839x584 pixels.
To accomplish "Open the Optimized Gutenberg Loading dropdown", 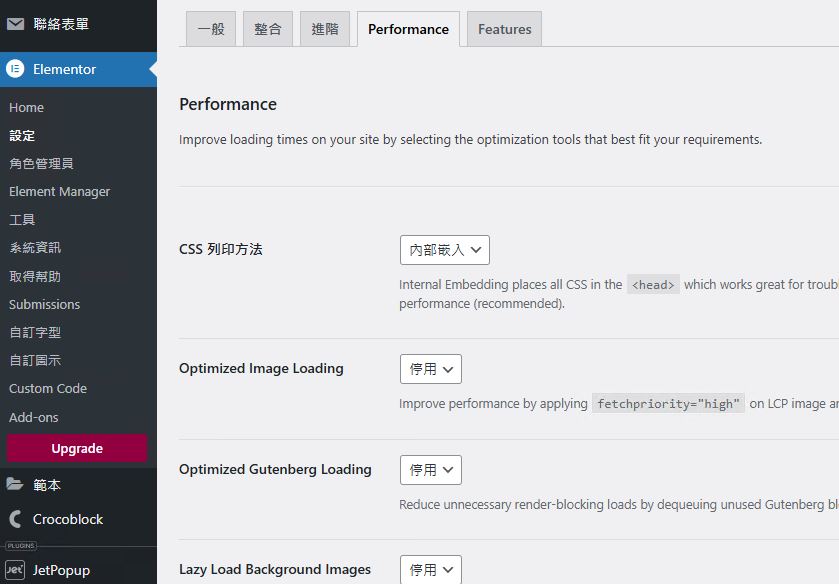I will click(430, 470).
